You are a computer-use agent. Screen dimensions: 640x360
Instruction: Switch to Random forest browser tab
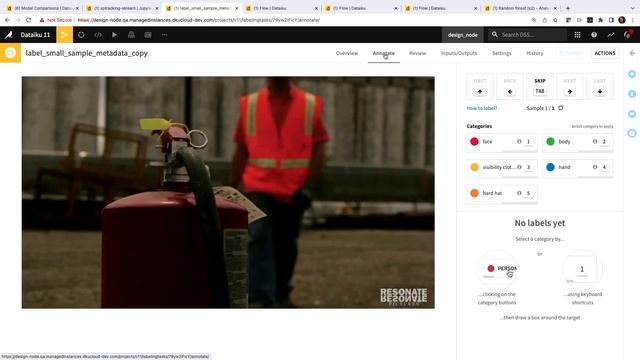tap(520, 8)
